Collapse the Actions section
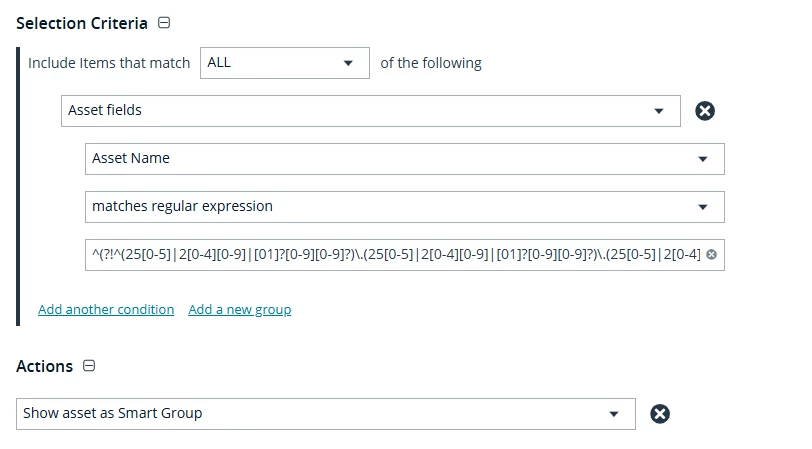Image resolution: width=812 pixels, height=449 pixels. point(89,366)
